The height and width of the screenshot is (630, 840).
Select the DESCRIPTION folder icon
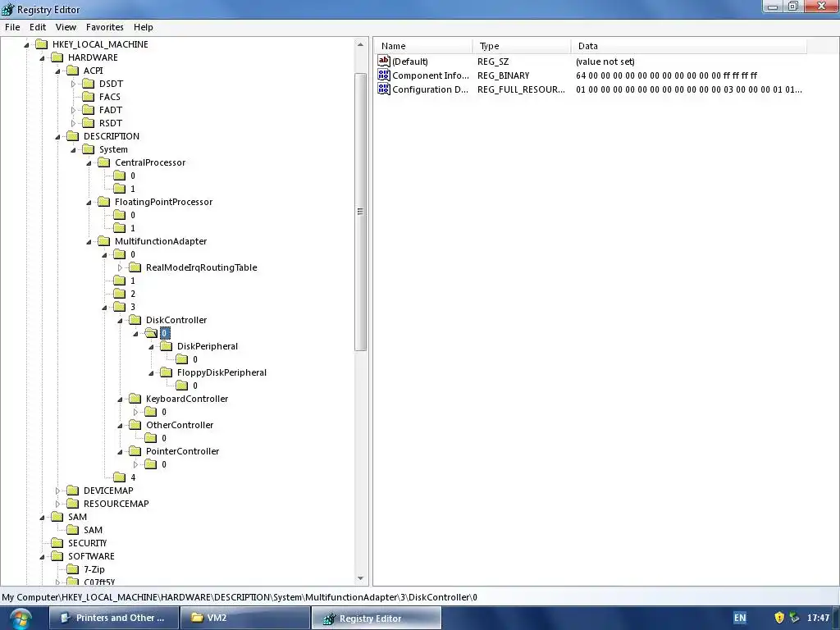coord(73,136)
